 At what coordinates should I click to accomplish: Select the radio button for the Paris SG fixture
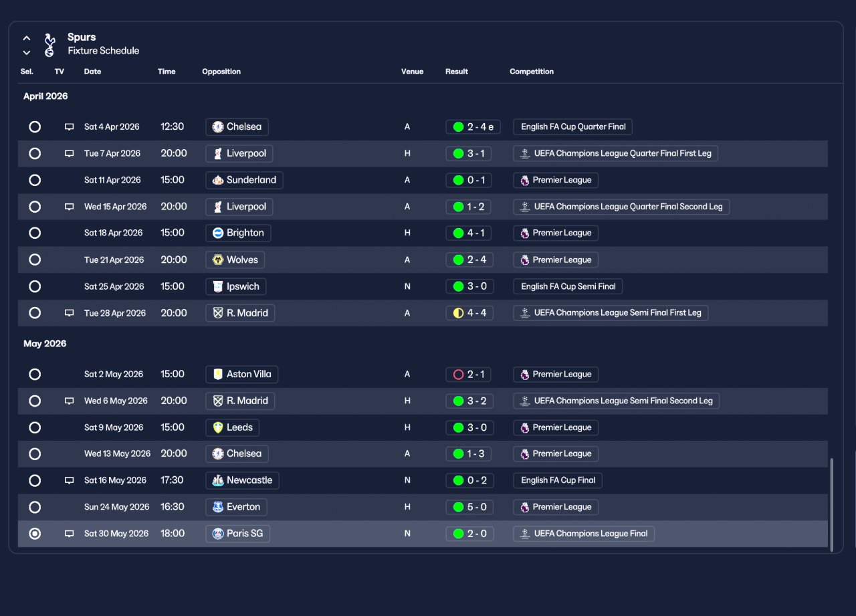tap(35, 534)
